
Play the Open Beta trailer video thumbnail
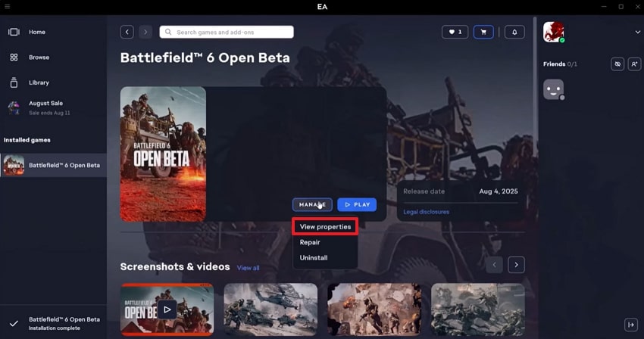tap(167, 309)
